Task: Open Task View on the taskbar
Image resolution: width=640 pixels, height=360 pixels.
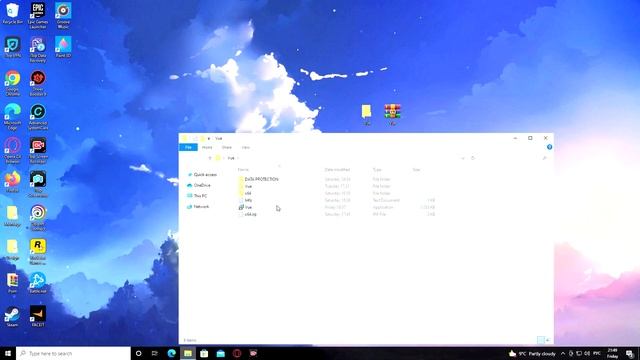Action: point(155,353)
